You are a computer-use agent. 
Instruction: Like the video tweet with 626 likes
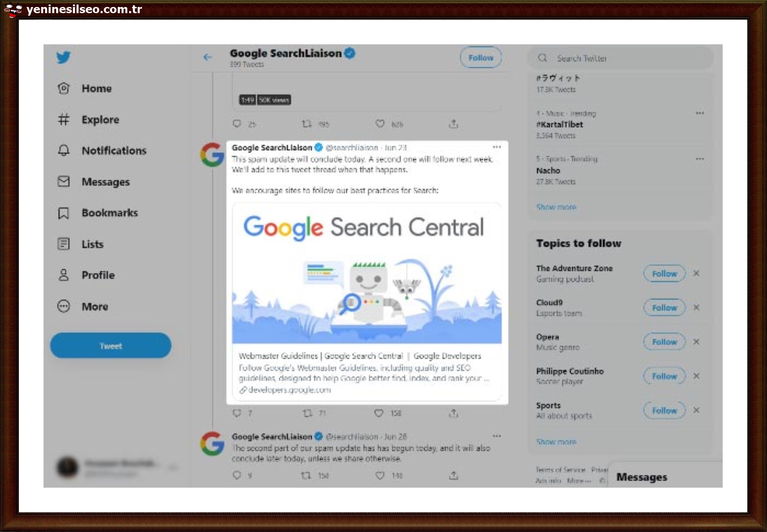point(380,124)
